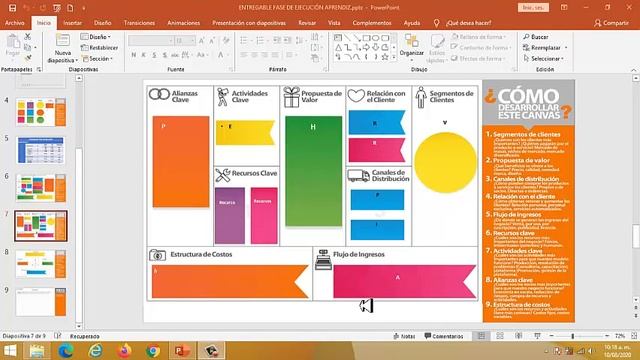The width and height of the screenshot is (640, 360).
Task: Switch to slide sorter view icon
Action: 500,336
